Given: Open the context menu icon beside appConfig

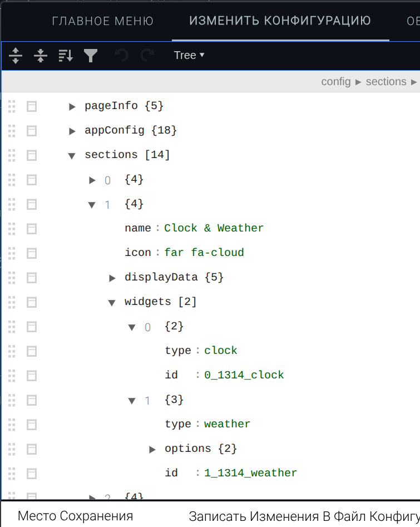Looking at the screenshot, I should (x=32, y=131).
